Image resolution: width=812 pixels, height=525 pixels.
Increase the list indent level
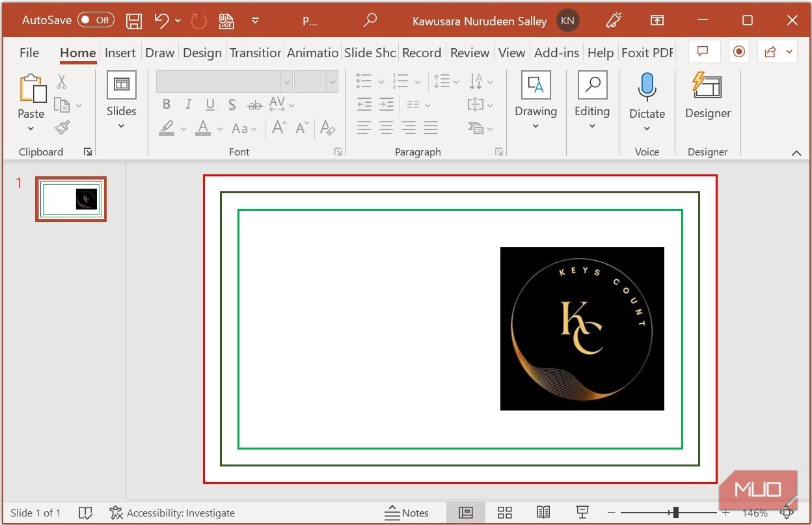pyautogui.click(x=386, y=105)
